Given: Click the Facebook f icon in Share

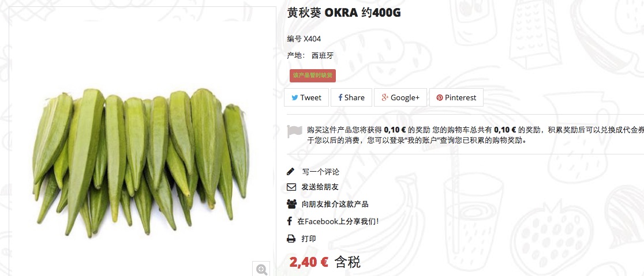Looking at the screenshot, I should coord(340,97).
